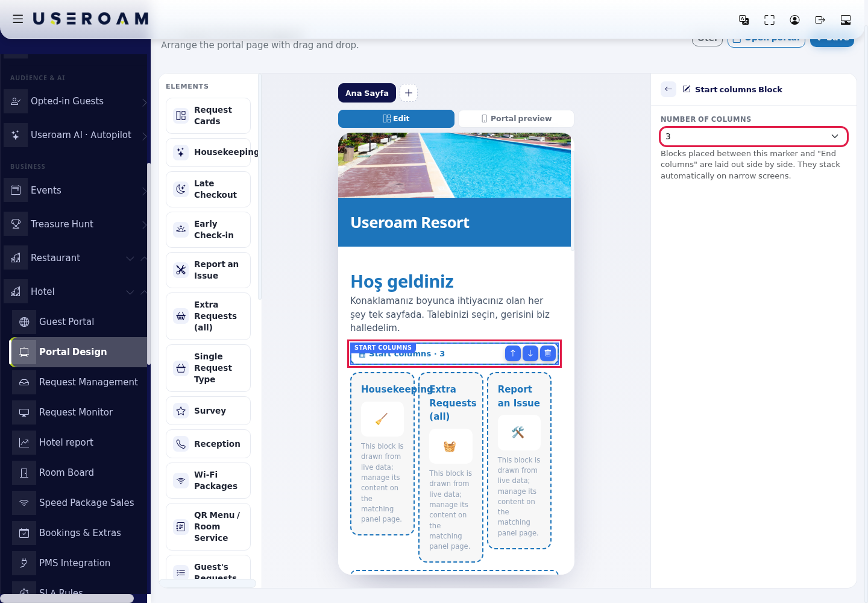Delete the Start columns block

[547, 353]
